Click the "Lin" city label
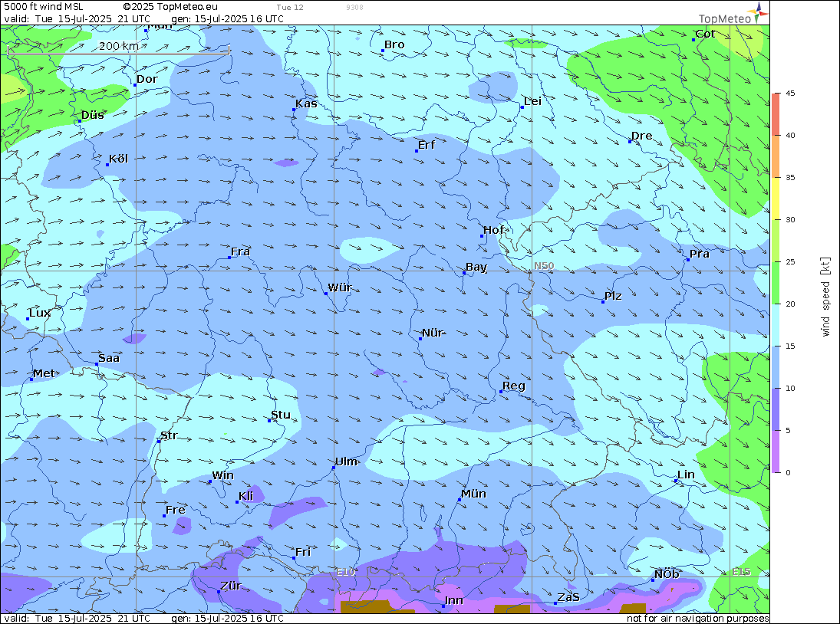The image size is (840, 624). 686,475
